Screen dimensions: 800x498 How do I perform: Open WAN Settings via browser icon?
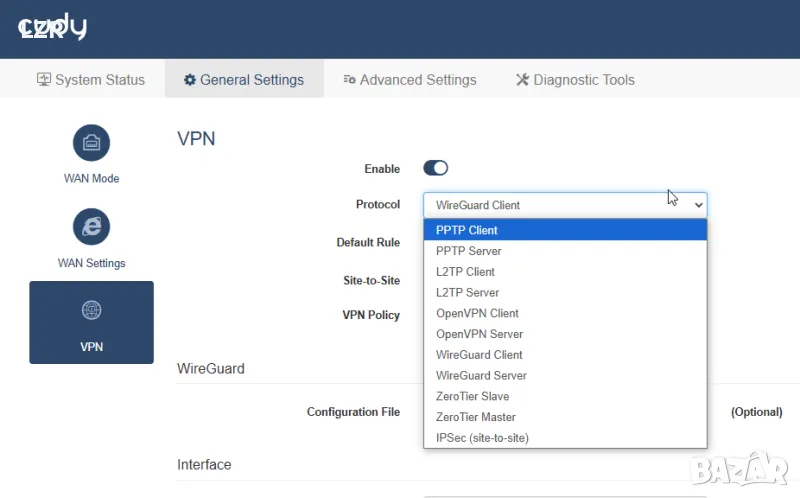coord(91,227)
